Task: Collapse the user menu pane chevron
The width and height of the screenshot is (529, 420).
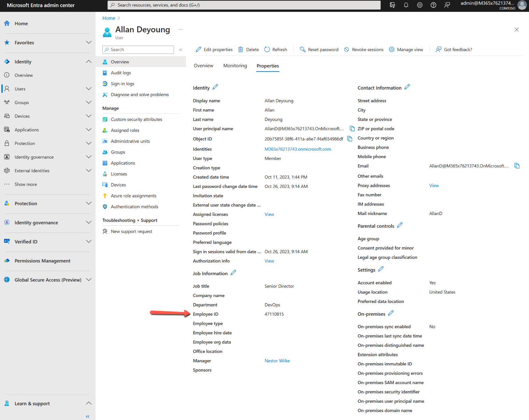Action: pyautogui.click(x=181, y=50)
